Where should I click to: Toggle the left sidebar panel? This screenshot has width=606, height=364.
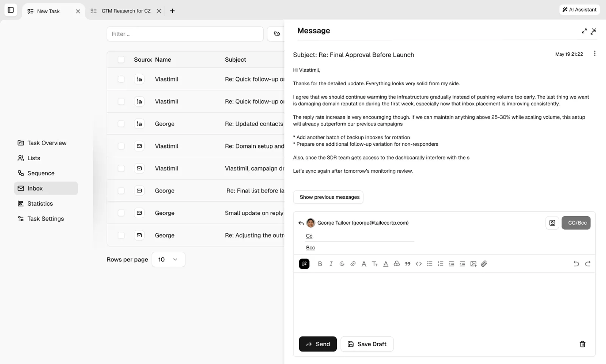[x=11, y=10]
